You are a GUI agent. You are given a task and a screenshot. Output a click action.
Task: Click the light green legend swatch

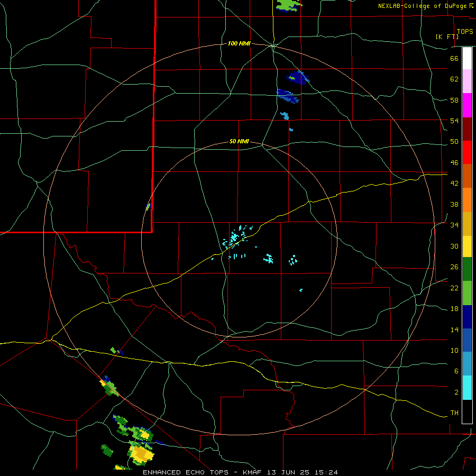coord(467,293)
